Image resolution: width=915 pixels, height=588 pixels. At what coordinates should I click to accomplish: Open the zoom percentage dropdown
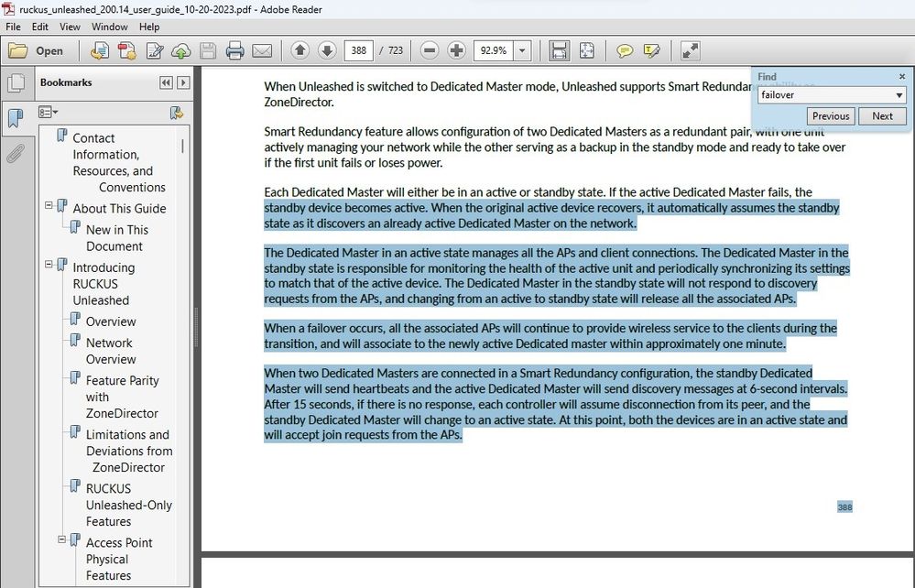pos(523,51)
